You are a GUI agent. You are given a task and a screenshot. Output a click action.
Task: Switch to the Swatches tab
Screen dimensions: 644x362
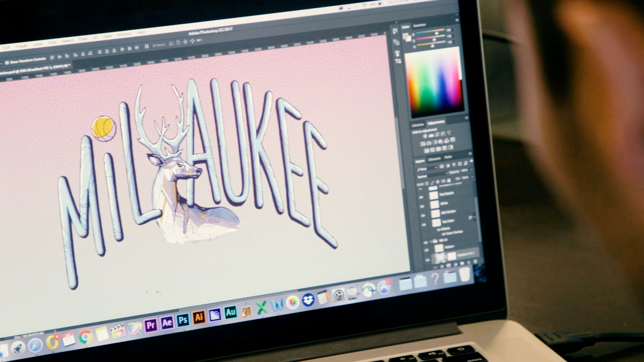pos(419,25)
